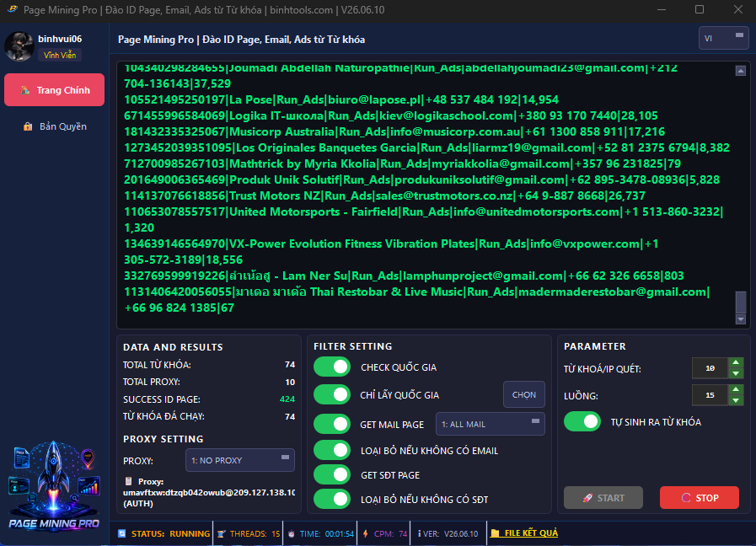Open the VI language dropdown

click(x=724, y=39)
